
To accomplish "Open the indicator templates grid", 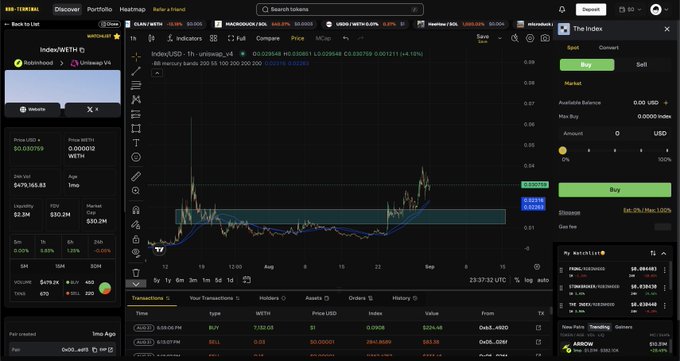I will click(x=213, y=38).
